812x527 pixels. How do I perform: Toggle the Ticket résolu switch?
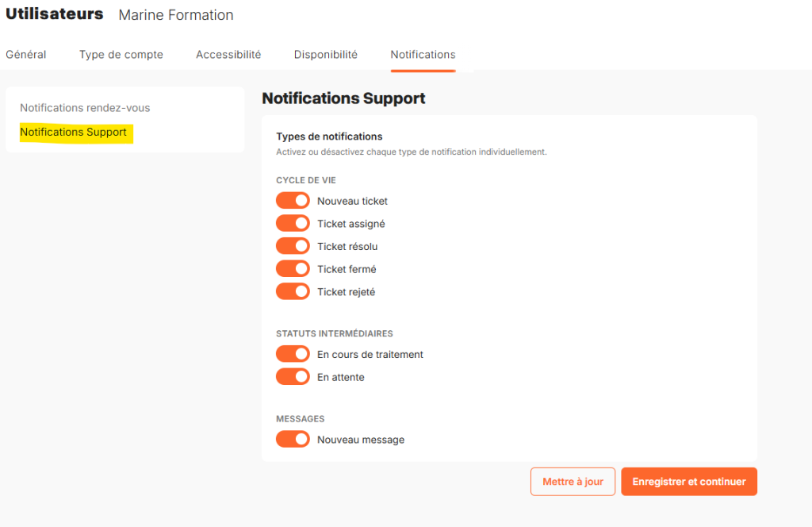click(x=293, y=246)
